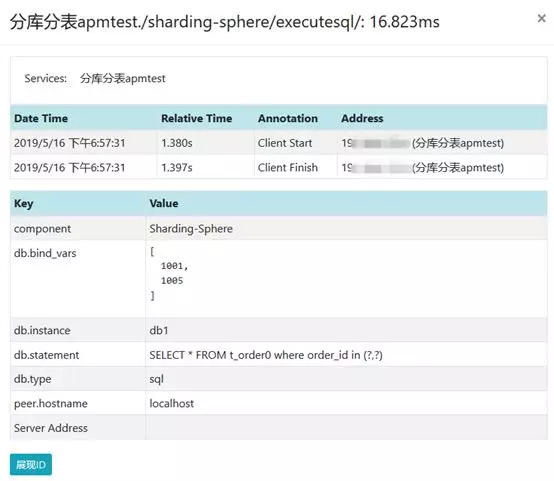This screenshot has height=481, width=554.
Task: Click the 分库分表apmtest service name
Action: 123,78
